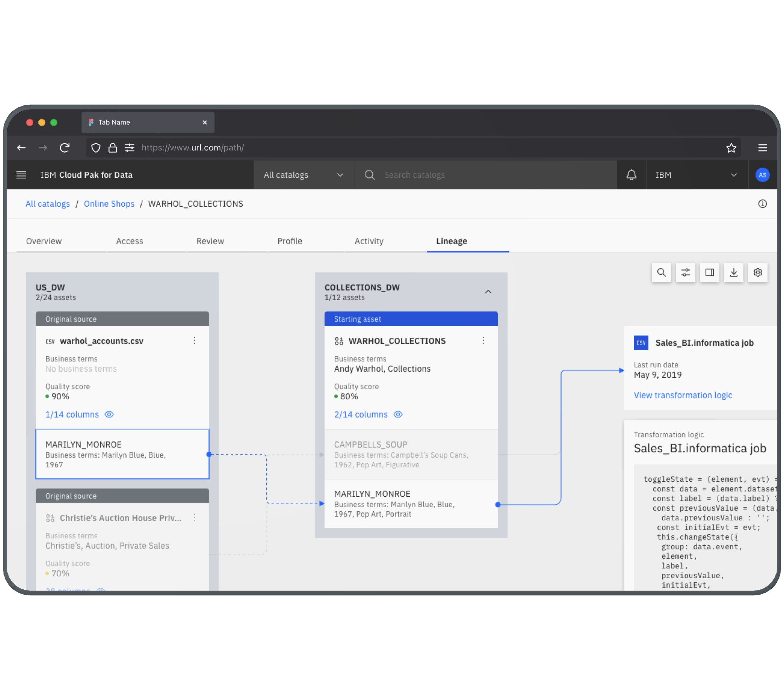The image size is (784, 700).
Task: Switch to the Activity tab
Action: tap(369, 241)
